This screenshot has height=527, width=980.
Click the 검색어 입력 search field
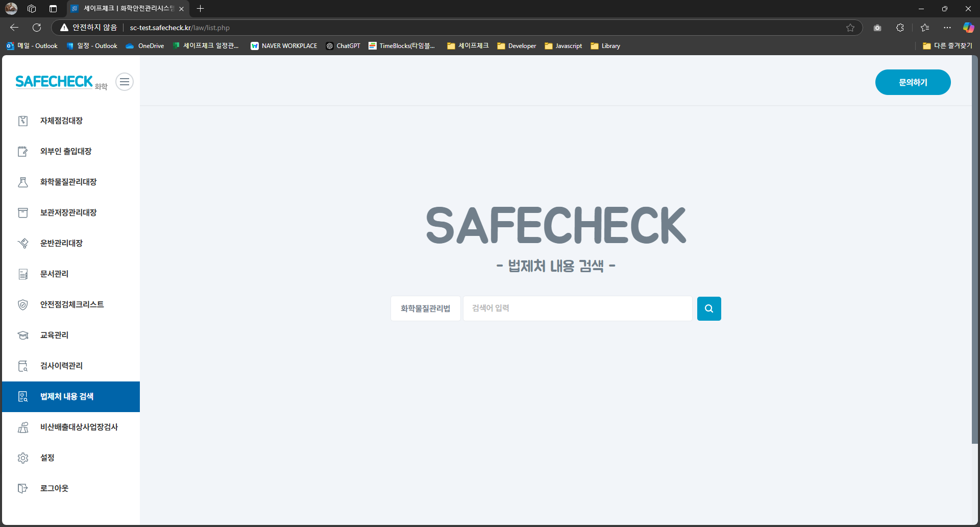[577, 308]
